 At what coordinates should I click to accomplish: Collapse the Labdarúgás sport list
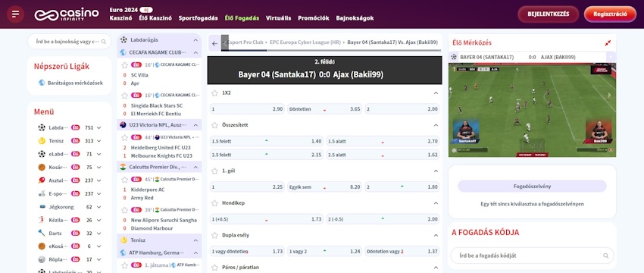click(x=195, y=40)
